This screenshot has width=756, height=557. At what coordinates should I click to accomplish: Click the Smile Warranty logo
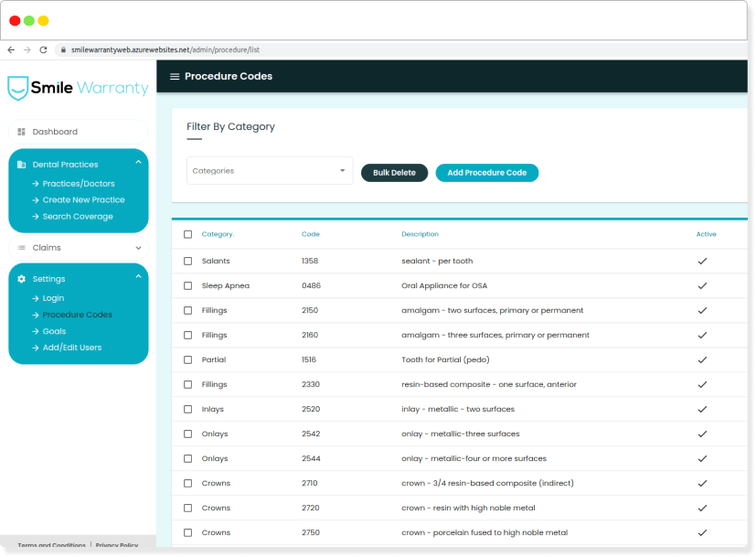(78, 88)
